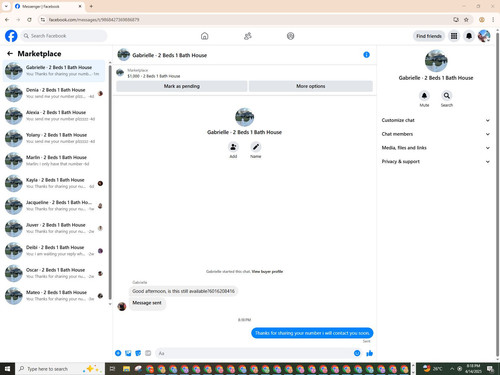Image resolution: width=500 pixels, height=375 pixels.
Task: Open the Facebook home logo
Action: [11, 36]
